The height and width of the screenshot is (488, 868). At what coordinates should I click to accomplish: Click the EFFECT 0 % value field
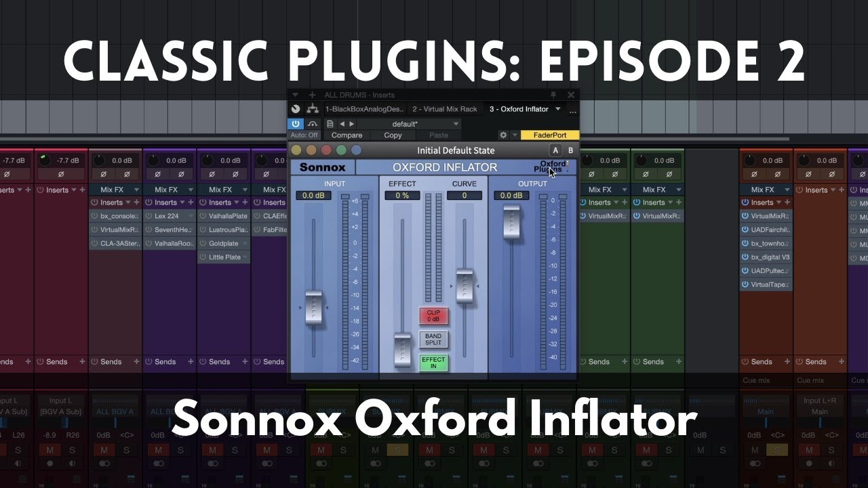(x=403, y=196)
